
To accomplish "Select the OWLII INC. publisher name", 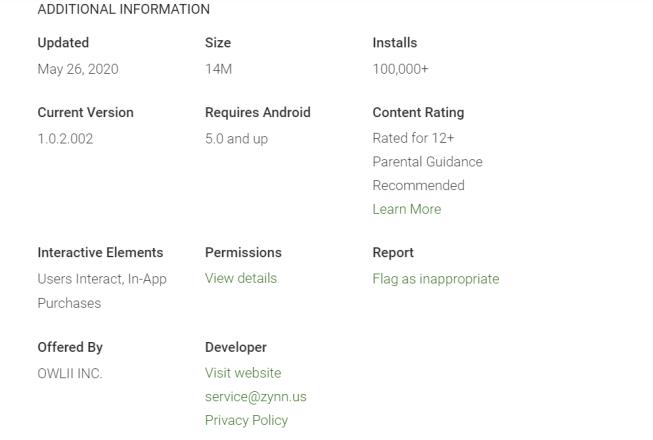I will pos(70,373).
